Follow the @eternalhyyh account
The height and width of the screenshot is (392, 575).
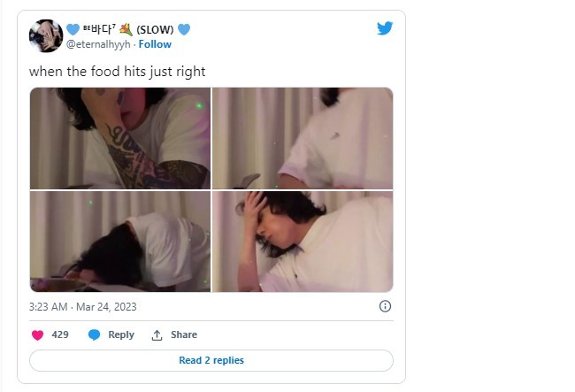click(155, 44)
